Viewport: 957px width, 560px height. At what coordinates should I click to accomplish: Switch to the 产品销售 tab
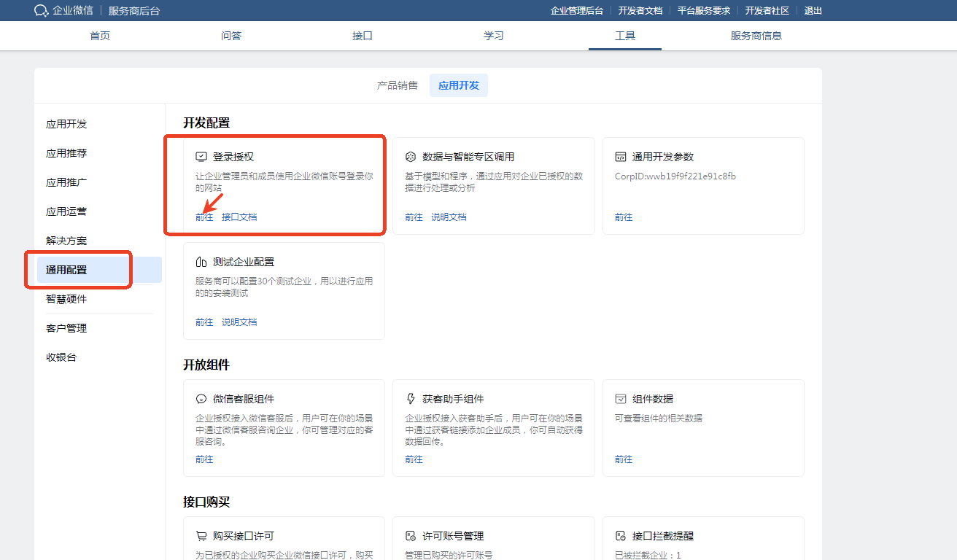[x=398, y=85]
